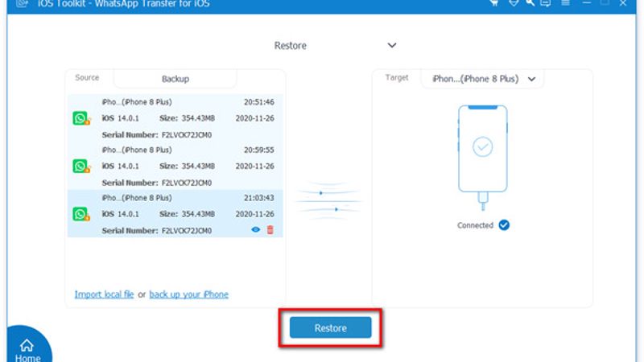This screenshot has width=644, height=362.
Task: Click the connected iPhone illustration
Action: tap(482, 158)
